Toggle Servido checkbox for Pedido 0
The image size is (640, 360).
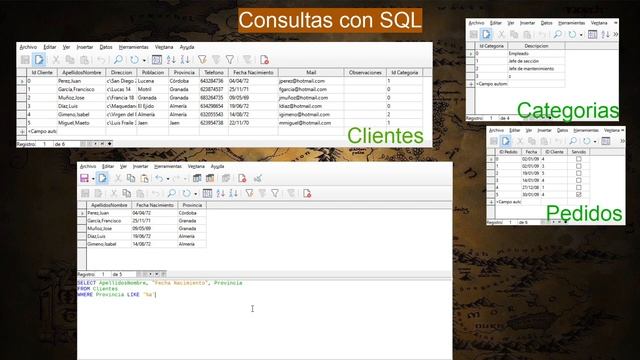pos(578,159)
